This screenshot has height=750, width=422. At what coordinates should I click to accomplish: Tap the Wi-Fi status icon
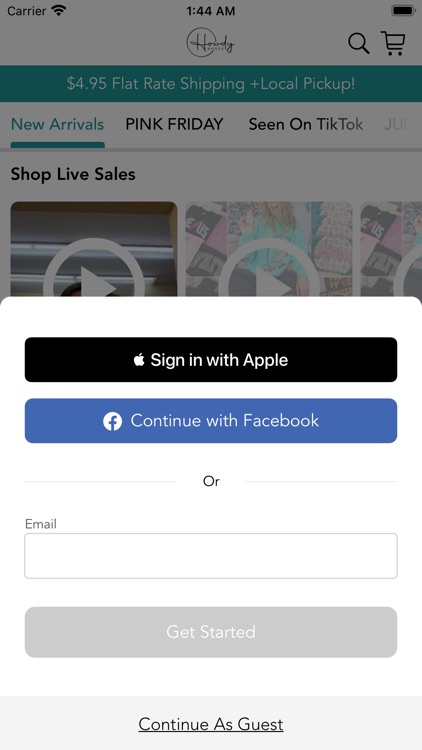tap(59, 11)
